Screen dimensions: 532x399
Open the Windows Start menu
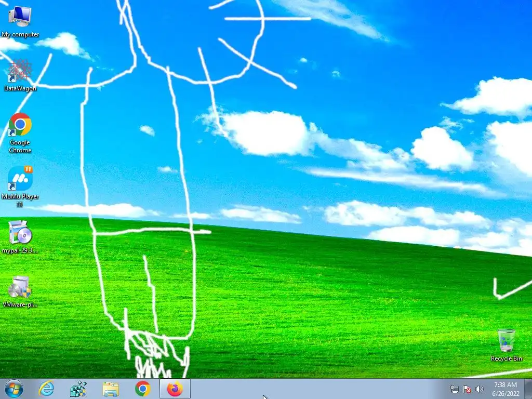(14, 389)
